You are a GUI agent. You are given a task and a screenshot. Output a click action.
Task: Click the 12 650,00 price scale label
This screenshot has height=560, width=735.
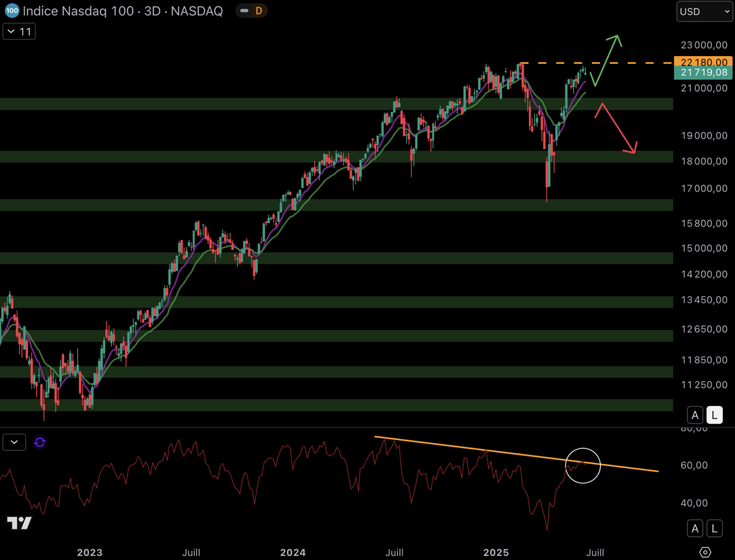704,329
